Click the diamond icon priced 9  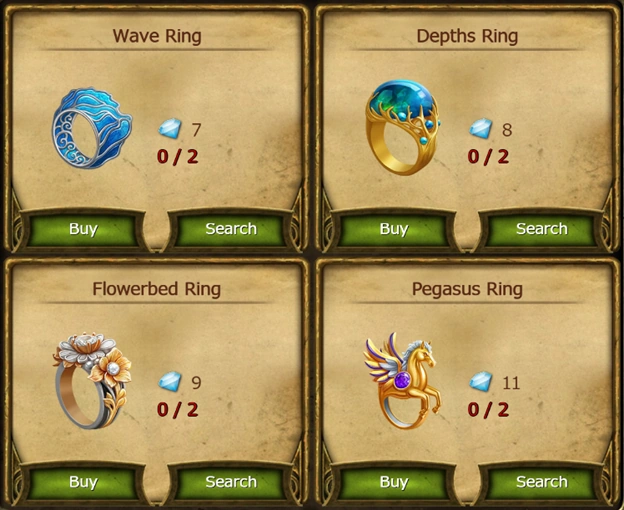click(x=170, y=382)
